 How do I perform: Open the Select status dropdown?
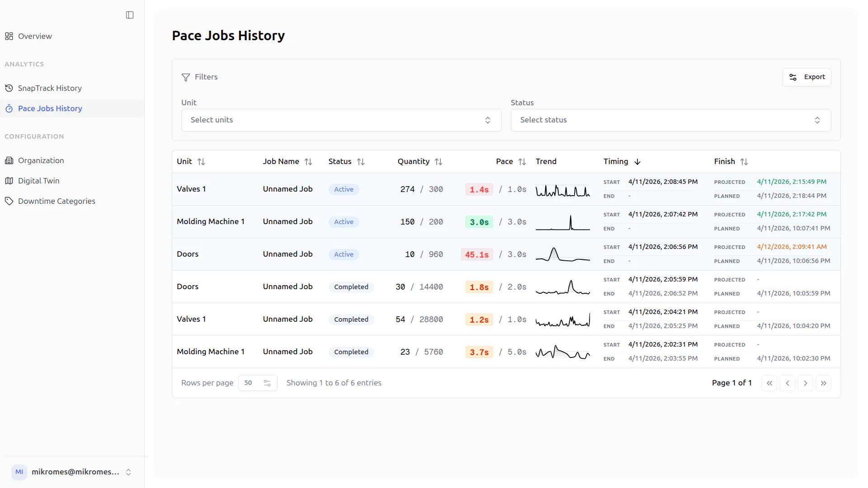(671, 120)
